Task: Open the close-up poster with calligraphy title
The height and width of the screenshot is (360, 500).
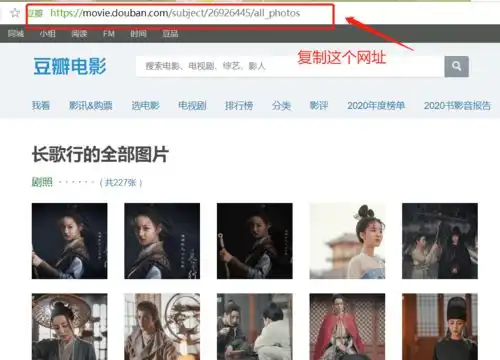Action: (162, 241)
